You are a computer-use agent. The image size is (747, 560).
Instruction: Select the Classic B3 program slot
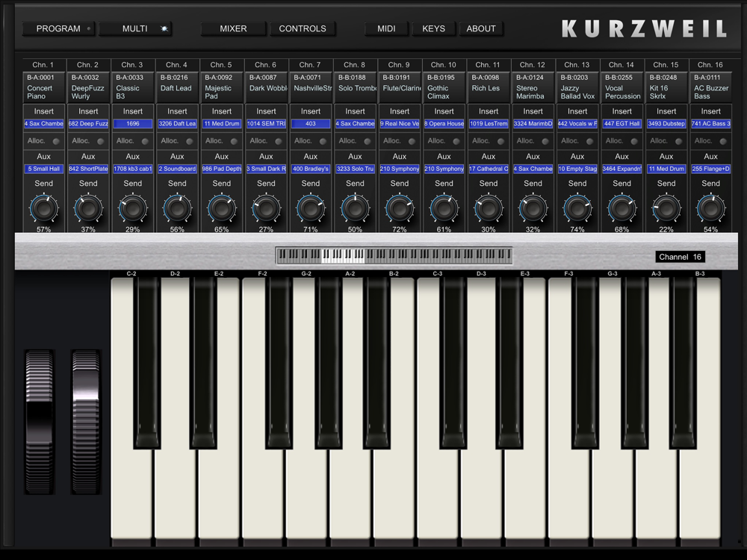tap(133, 87)
